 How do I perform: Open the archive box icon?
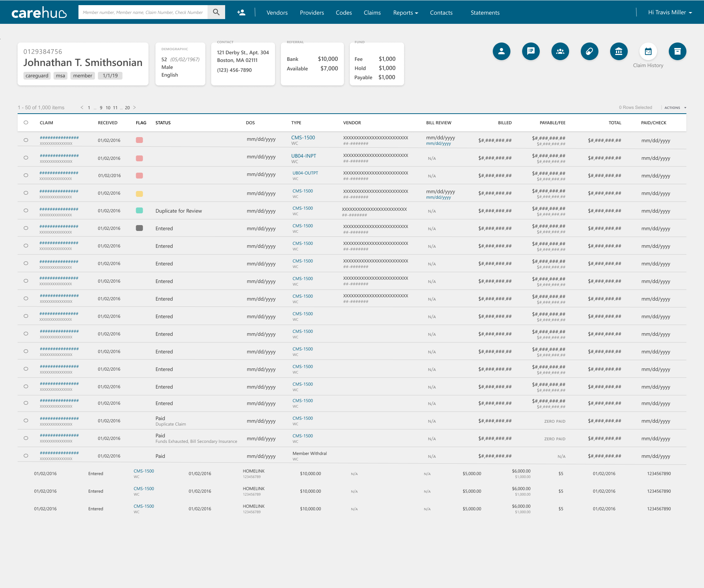coord(677,51)
